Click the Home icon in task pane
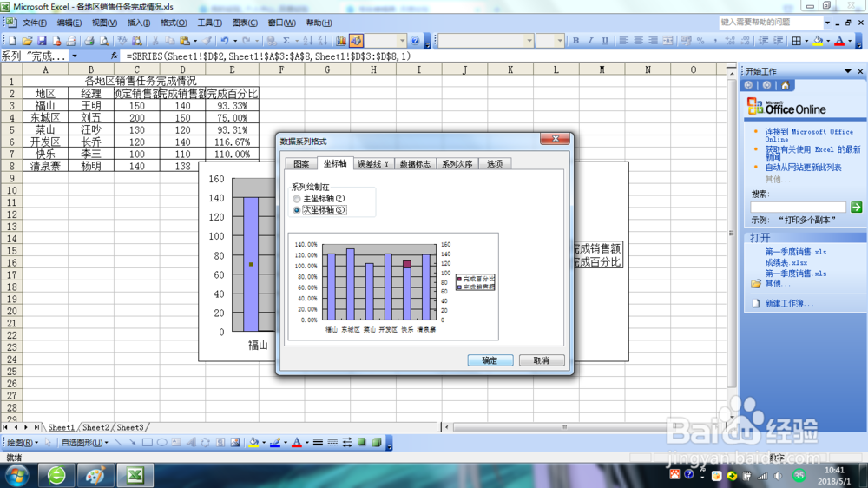The width and height of the screenshot is (868, 488). [785, 85]
